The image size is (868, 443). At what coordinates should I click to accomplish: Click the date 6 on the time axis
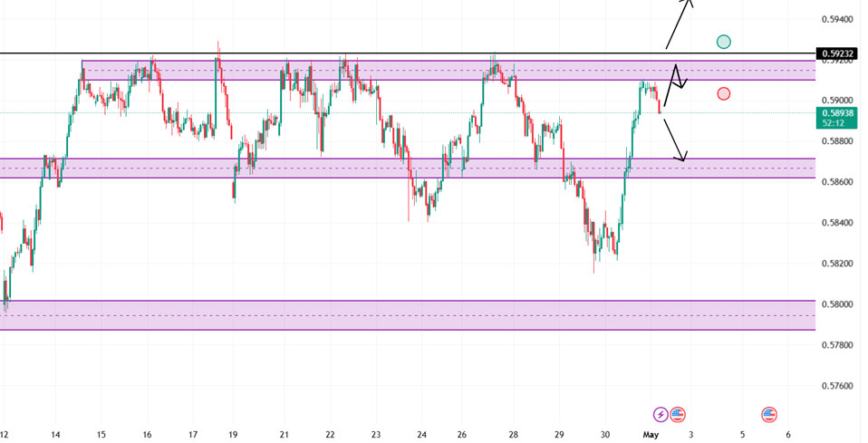(x=788, y=435)
